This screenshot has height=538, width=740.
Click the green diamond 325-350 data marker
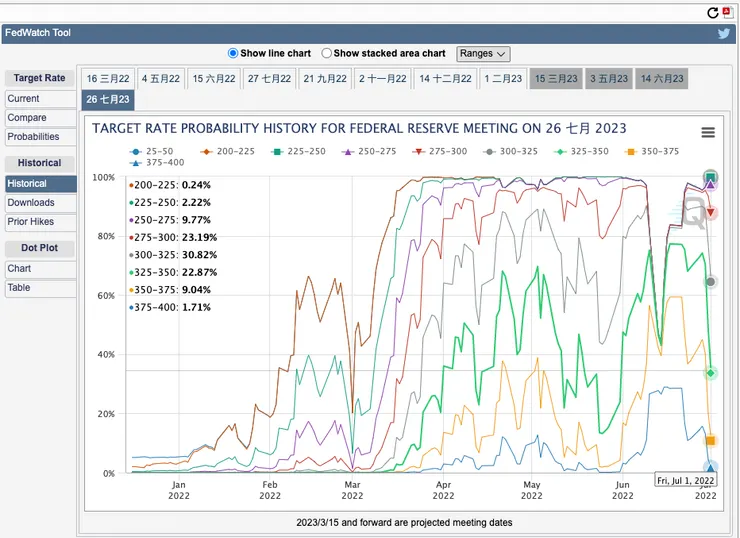710,373
